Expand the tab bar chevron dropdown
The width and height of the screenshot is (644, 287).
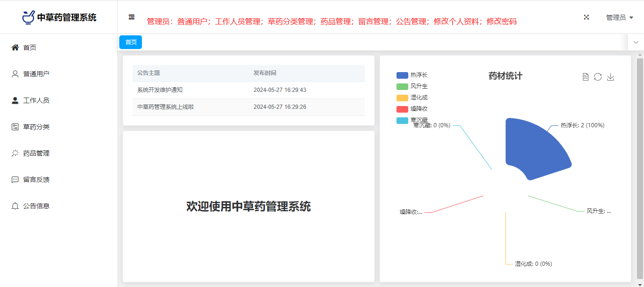(x=636, y=42)
